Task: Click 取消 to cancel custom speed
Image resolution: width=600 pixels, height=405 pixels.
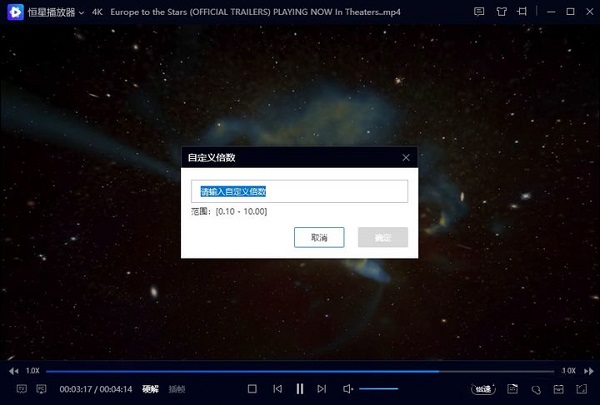Action: (319, 238)
